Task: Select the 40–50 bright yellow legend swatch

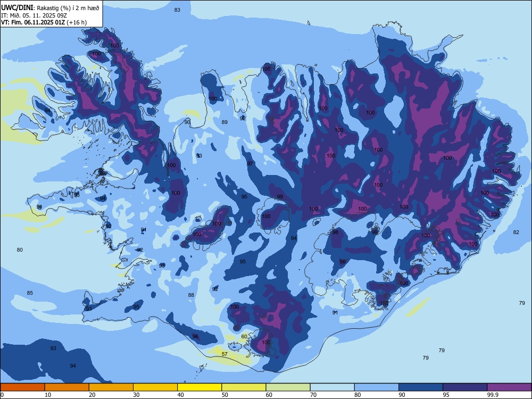Action: [x=199, y=387]
